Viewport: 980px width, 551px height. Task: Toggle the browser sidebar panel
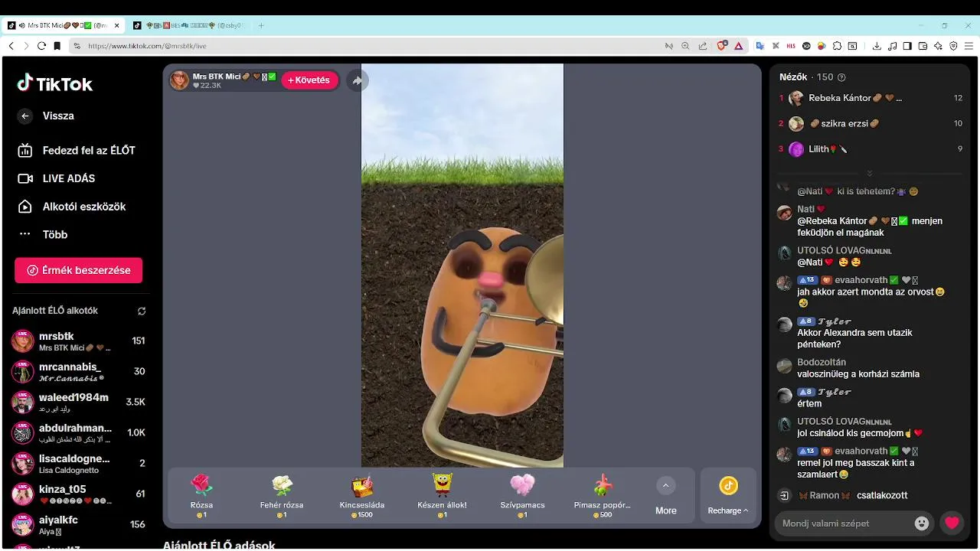907,46
